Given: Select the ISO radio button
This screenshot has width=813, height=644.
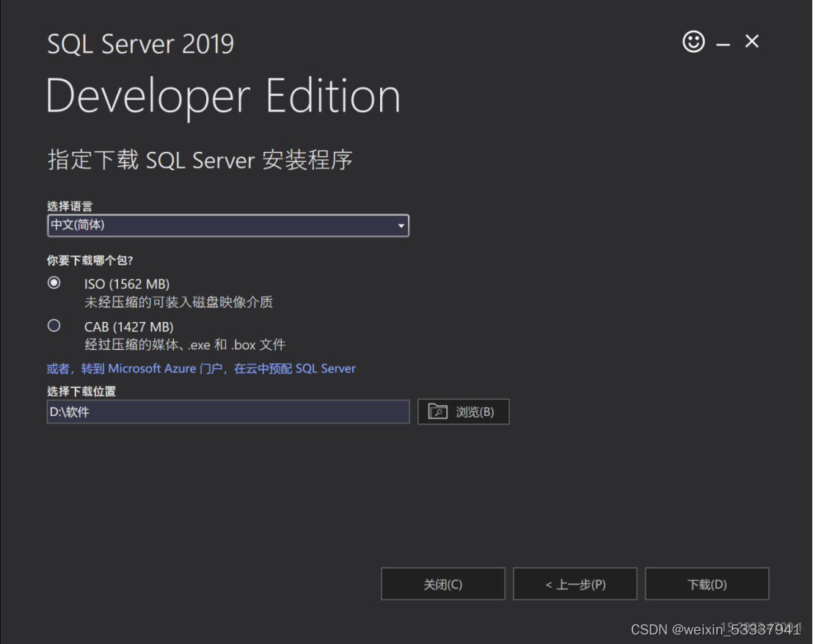Looking at the screenshot, I should [54, 283].
